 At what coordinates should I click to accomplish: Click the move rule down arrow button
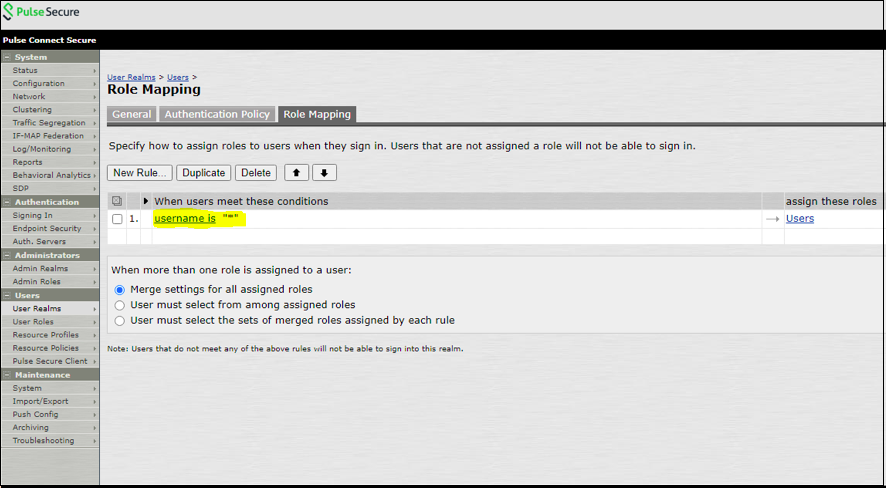324,173
